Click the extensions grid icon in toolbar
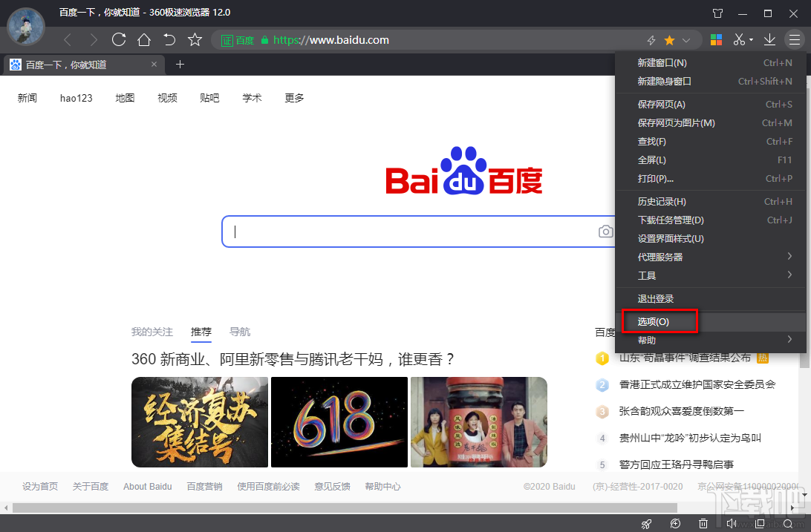The image size is (811, 532). (x=716, y=39)
